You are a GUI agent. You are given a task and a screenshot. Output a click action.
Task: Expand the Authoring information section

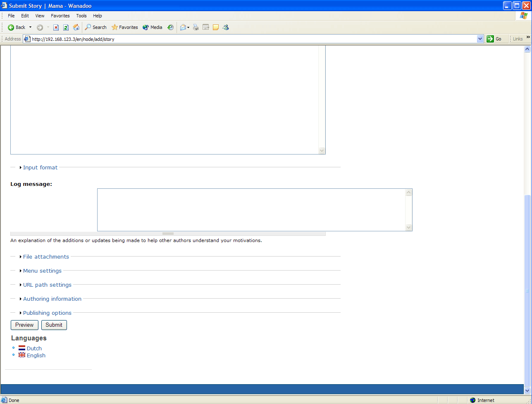click(x=52, y=299)
